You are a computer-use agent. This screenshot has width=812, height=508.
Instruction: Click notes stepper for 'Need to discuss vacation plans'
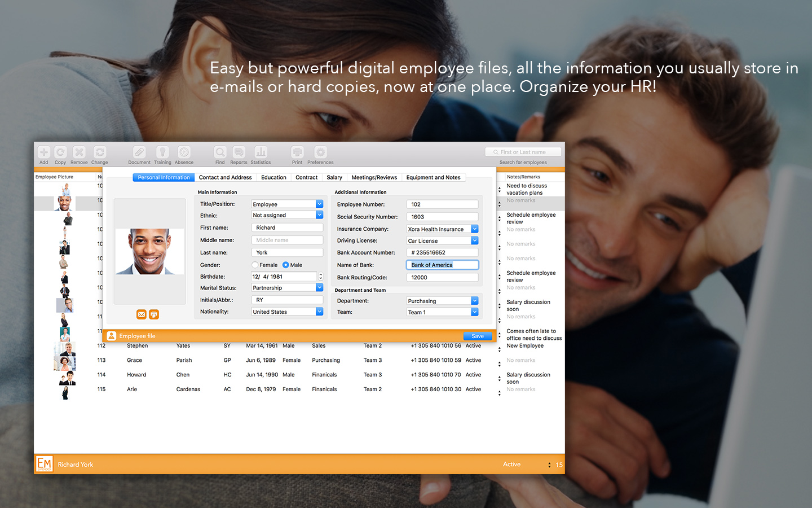(500, 190)
